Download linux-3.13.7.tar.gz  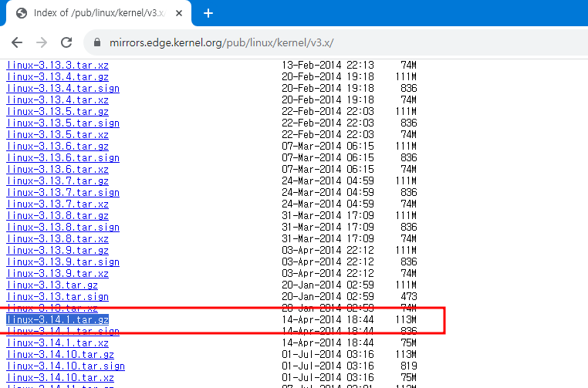point(57,181)
